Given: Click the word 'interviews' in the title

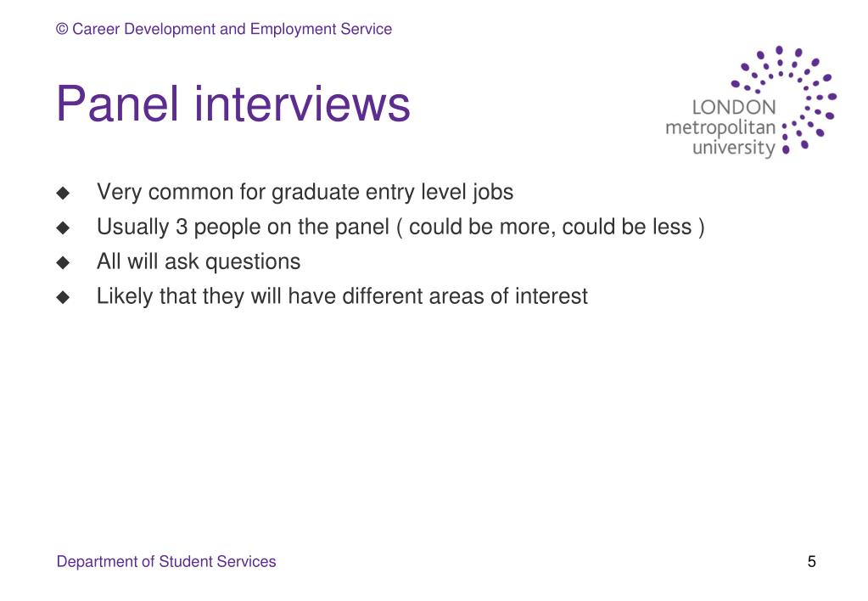Looking at the screenshot, I should (x=302, y=104).
